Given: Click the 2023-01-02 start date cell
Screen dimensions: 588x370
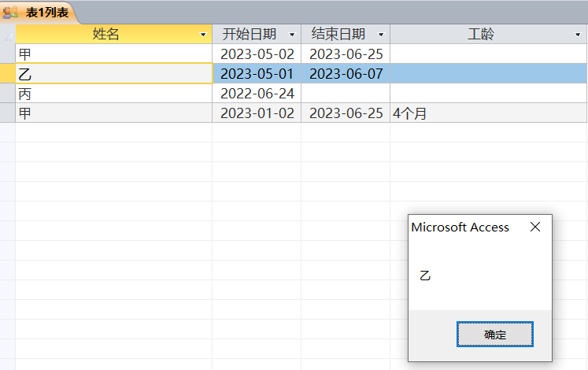Looking at the screenshot, I should pyautogui.click(x=257, y=113).
